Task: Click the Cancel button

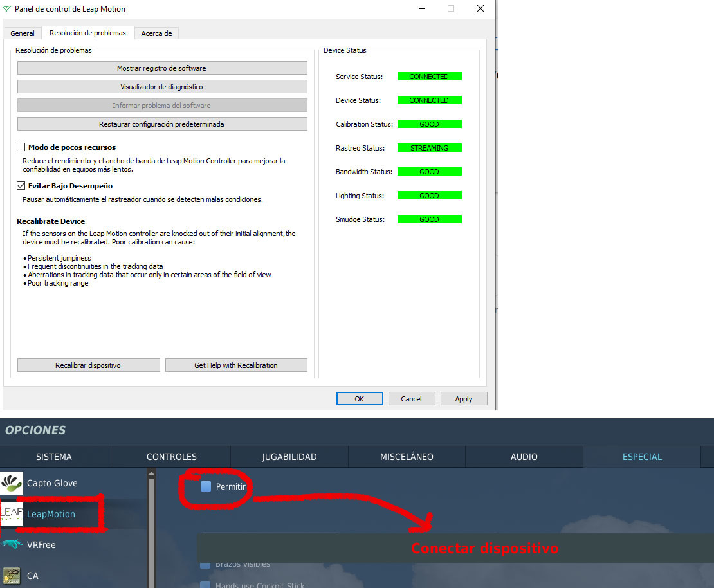Action: point(412,398)
